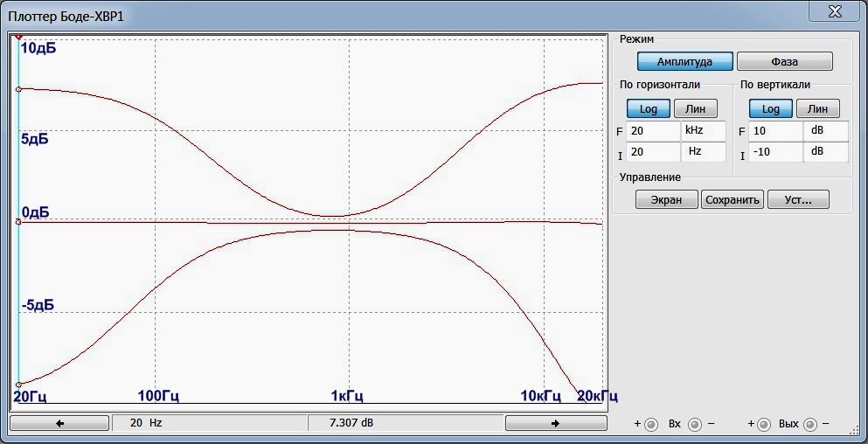Click the Сохранить button
Image resolution: width=868 pixels, height=444 pixels.
coord(733,200)
